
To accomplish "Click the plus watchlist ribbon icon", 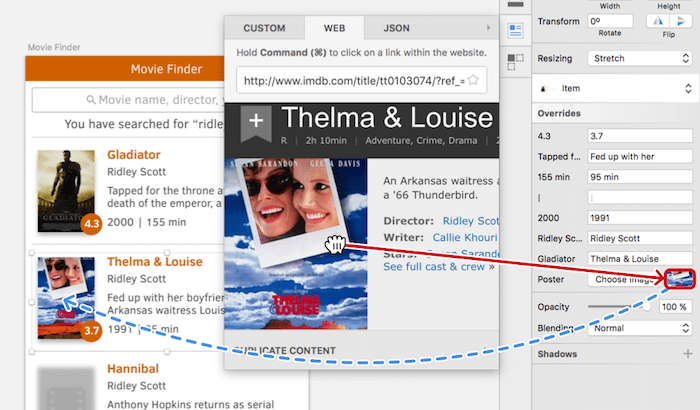I will click(256, 124).
